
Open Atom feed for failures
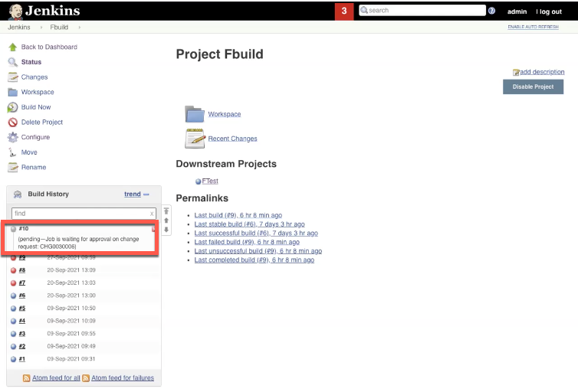coord(123,378)
